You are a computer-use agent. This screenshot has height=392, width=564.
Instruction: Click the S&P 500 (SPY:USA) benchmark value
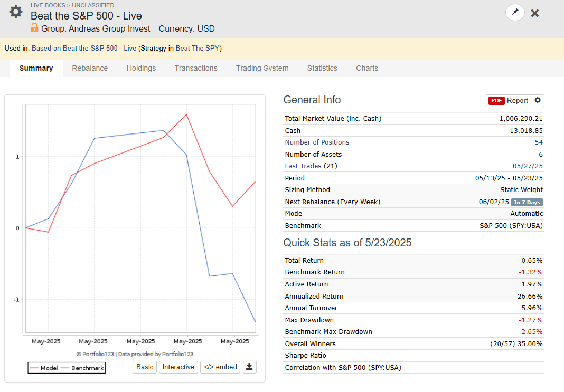tap(511, 226)
